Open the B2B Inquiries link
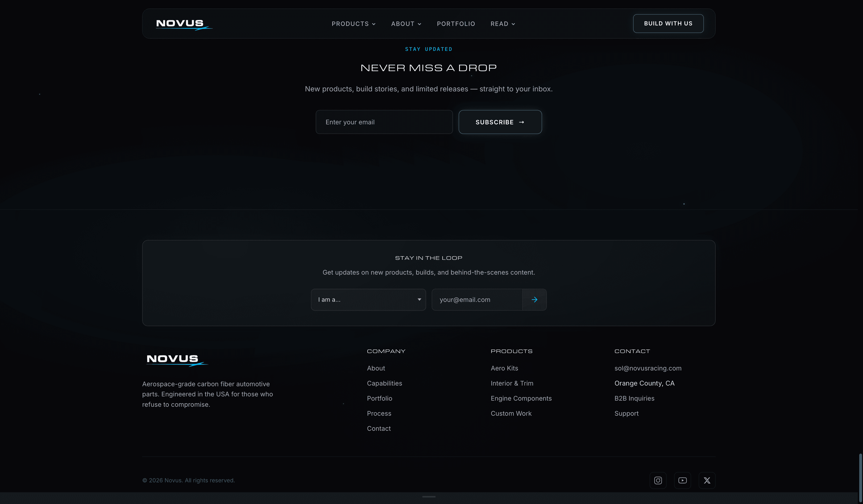 [634, 398]
